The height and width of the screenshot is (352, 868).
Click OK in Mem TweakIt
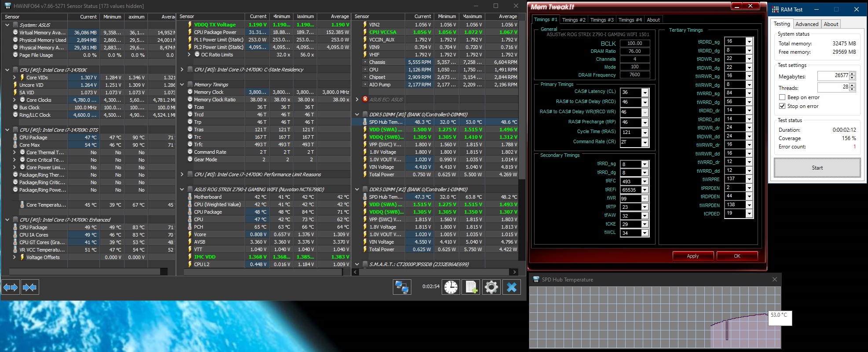737,256
